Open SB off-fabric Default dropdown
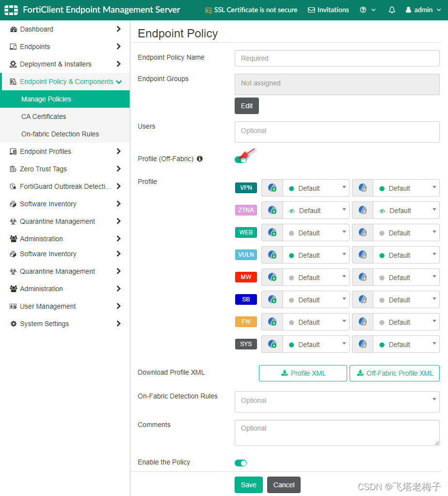448x496 pixels. click(x=406, y=299)
